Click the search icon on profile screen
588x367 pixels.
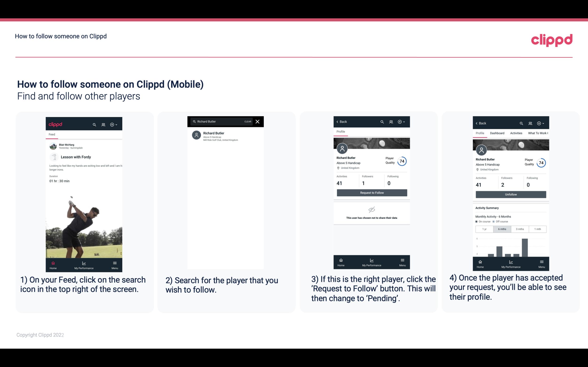tap(382, 122)
